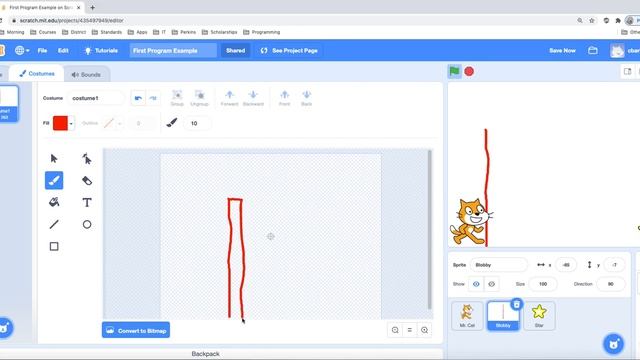
Task: Select the Brush tool
Action: (54, 180)
